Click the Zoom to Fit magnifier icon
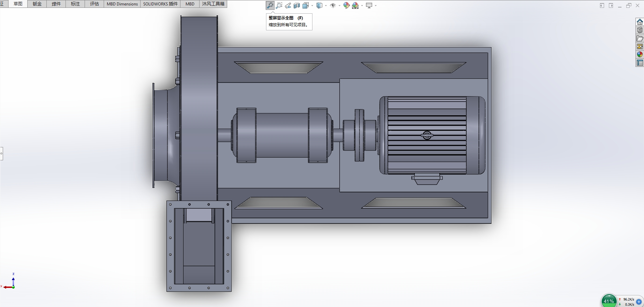Image resolution: width=644 pixels, height=307 pixels. pyautogui.click(x=270, y=5)
